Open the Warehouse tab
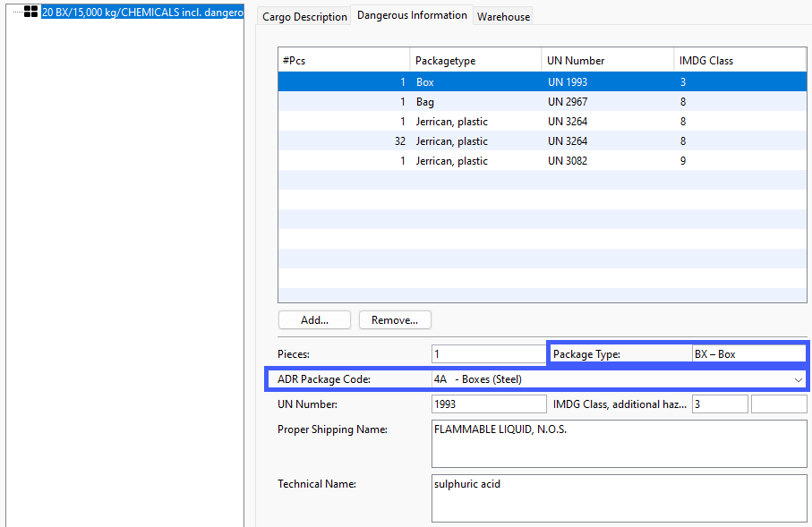This screenshot has height=527, width=812. pyautogui.click(x=502, y=15)
